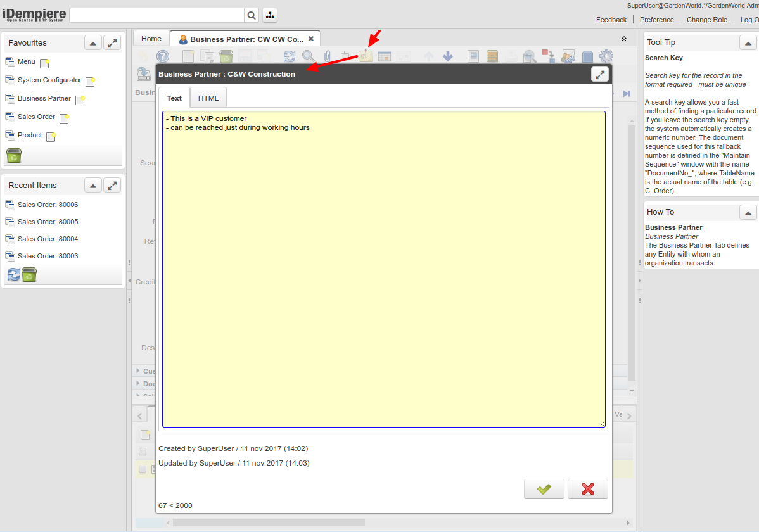Click the red X cancel button
Image resolution: width=759 pixels, height=532 pixels.
[x=587, y=489]
